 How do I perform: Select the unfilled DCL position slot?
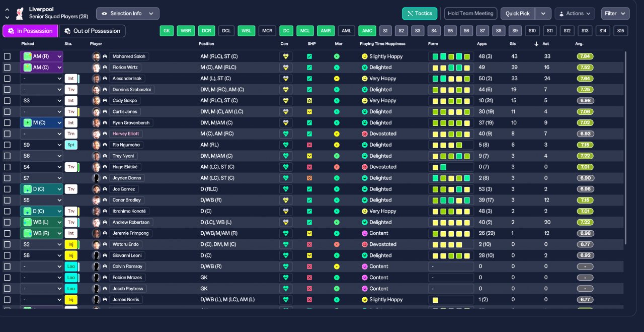[x=226, y=31]
